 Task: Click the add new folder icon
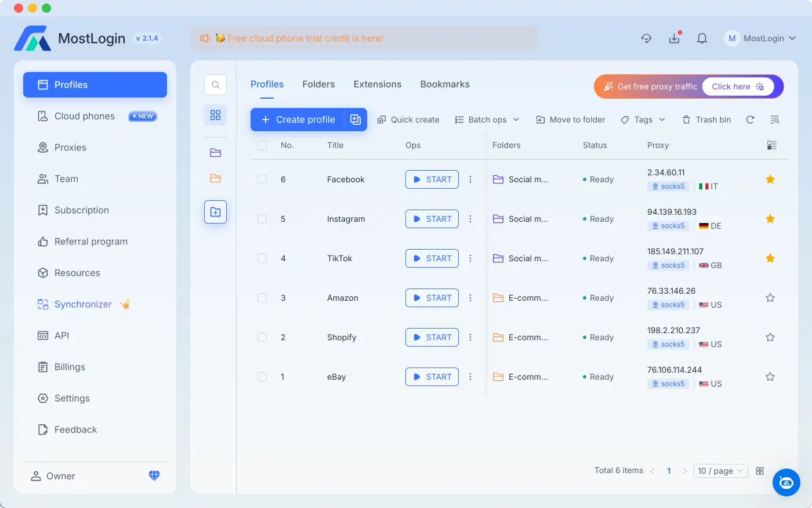[x=216, y=212]
